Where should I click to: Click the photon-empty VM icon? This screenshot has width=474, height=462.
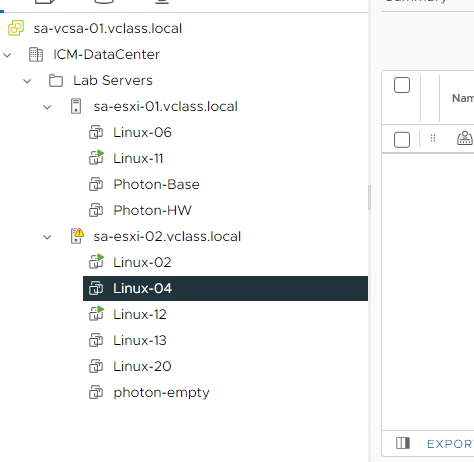point(96,392)
